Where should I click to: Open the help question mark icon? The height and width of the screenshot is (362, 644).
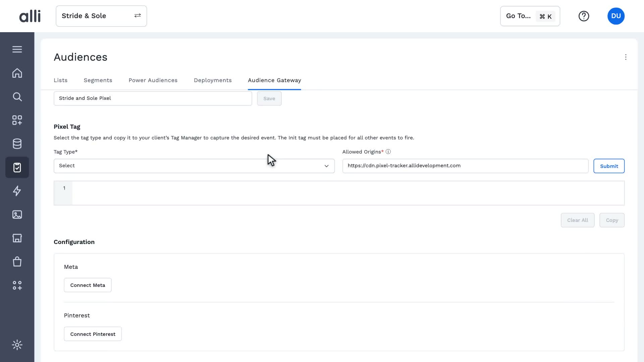[x=584, y=16]
